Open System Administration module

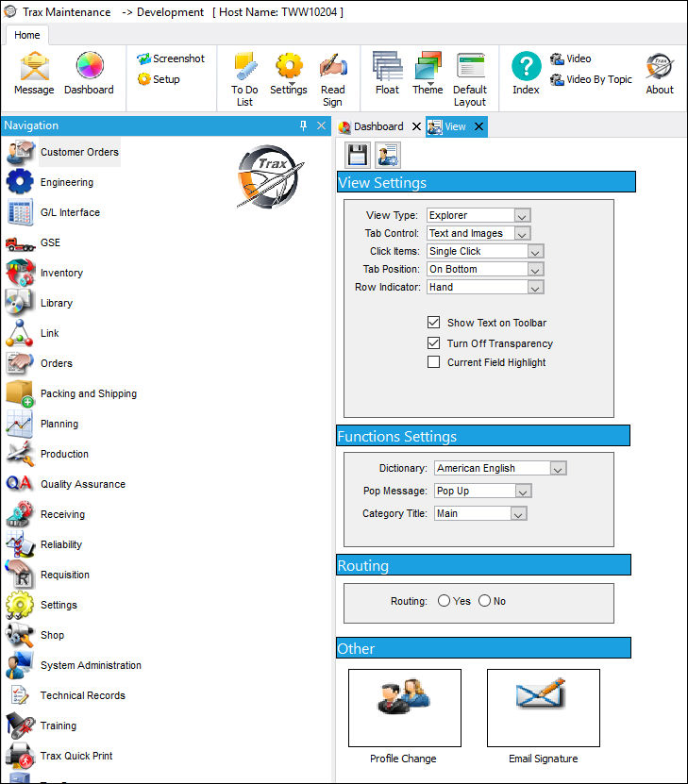pyautogui.click(x=74, y=665)
